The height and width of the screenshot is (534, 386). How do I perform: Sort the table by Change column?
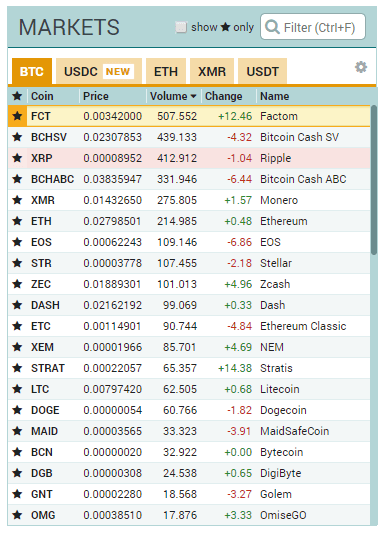point(223,96)
